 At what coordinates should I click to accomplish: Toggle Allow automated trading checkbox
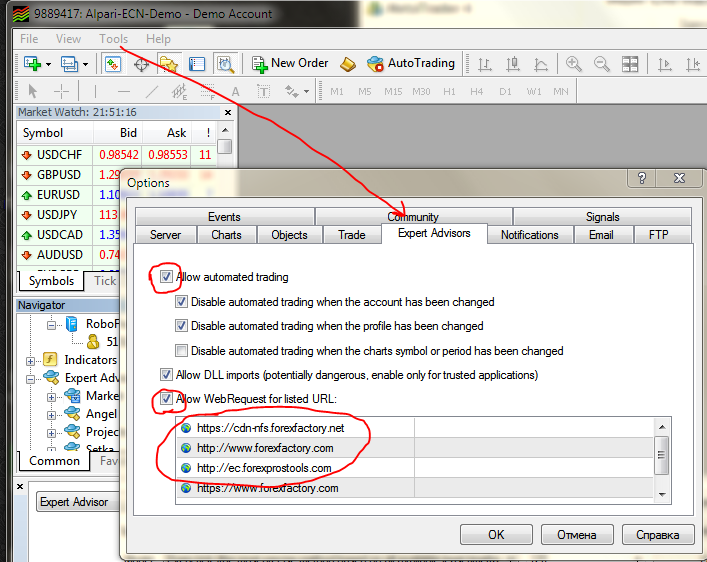(166, 276)
